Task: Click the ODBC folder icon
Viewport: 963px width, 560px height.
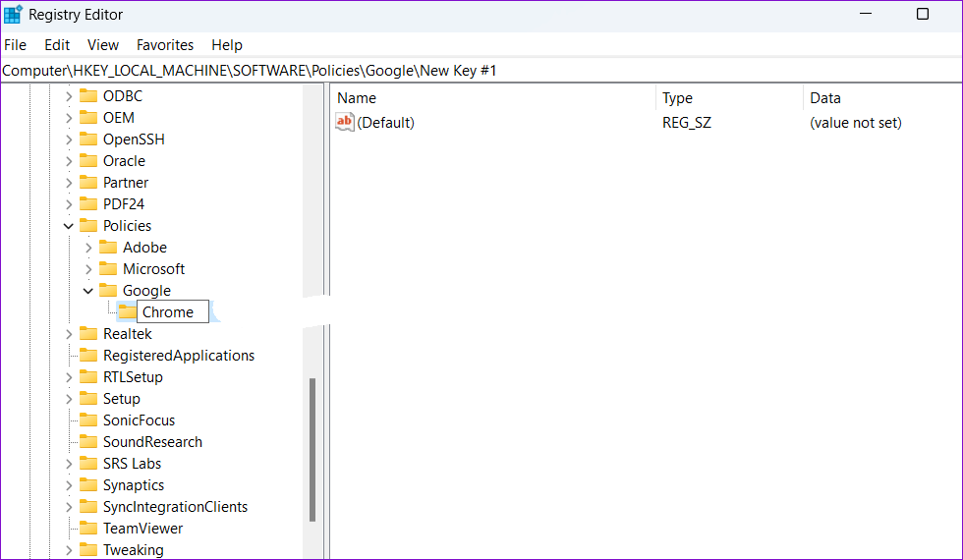Action: [88, 96]
